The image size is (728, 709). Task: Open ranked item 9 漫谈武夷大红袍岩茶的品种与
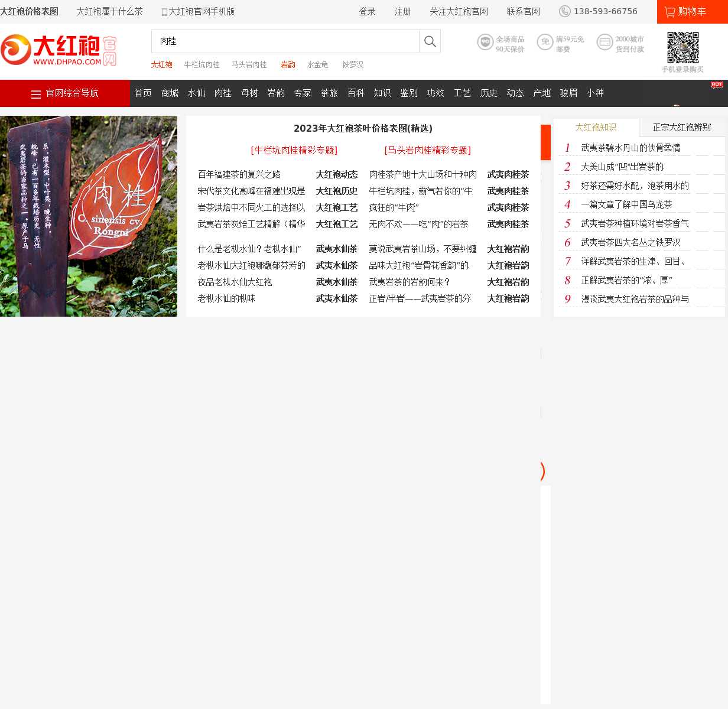coord(635,300)
